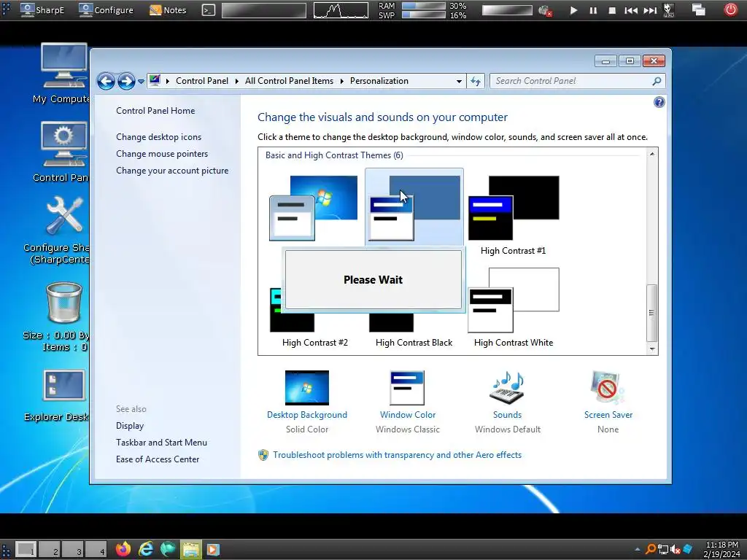
Task: Open Configure menu in top bar
Action: 107,9
